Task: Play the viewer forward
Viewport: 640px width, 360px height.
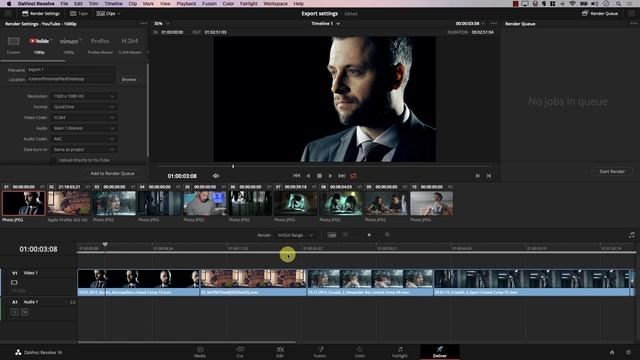Action: (x=330, y=176)
